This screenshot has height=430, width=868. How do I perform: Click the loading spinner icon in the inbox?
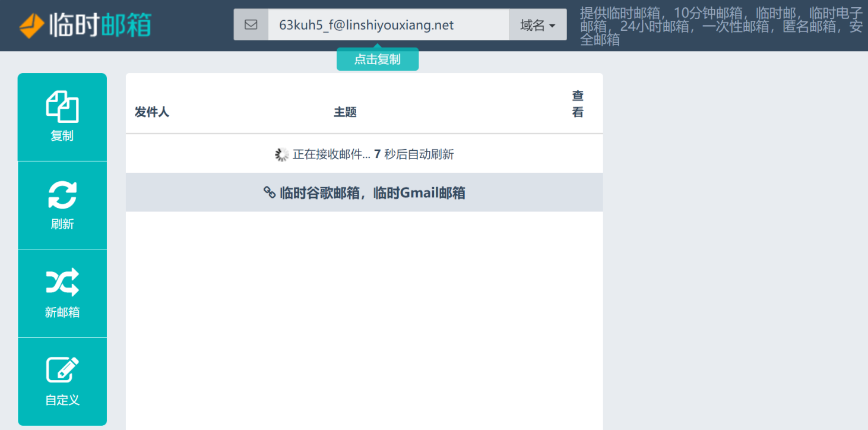coord(281,155)
